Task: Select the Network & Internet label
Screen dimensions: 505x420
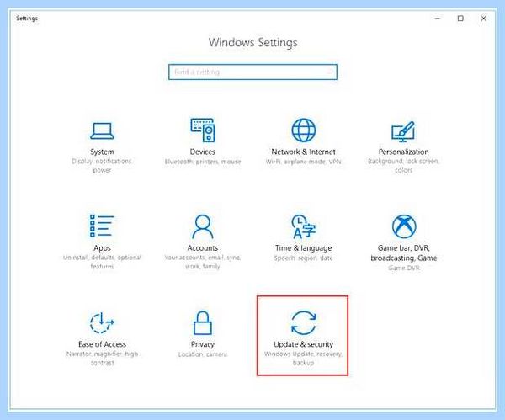Action: click(x=303, y=152)
